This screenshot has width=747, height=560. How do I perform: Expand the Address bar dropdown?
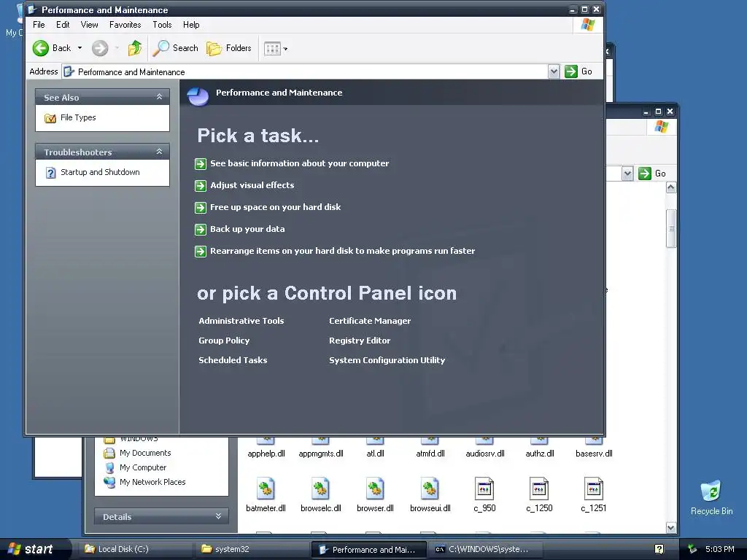pos(554,72)
